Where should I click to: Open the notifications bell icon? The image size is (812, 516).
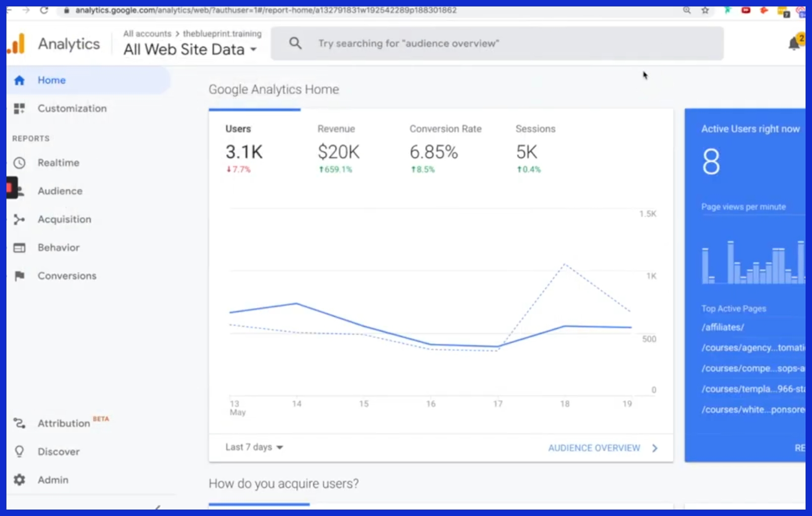pos(794,44)
